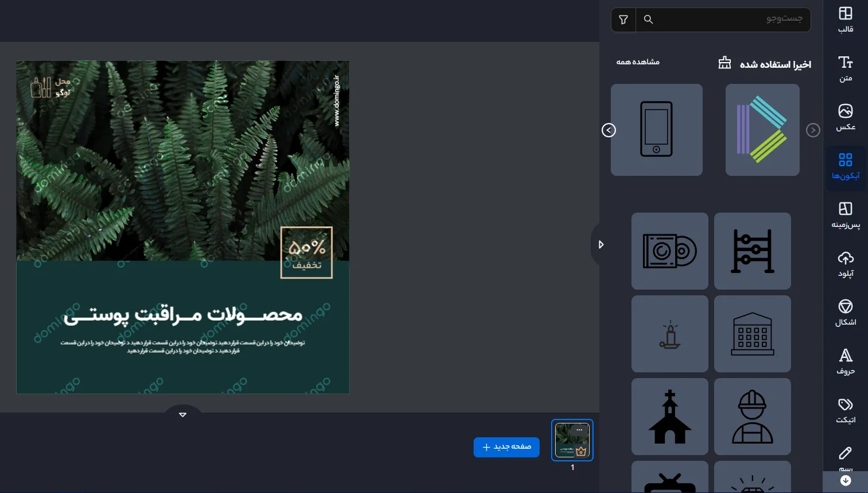Insert the colorful striped play-arrow icon
This screenshot has height=493, width=868.
click(762, 130)
